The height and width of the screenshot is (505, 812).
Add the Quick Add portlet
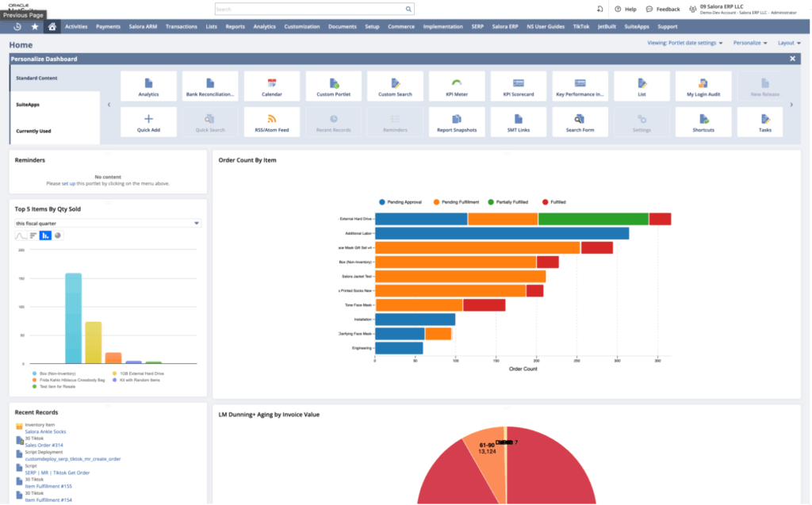(147, 121)
